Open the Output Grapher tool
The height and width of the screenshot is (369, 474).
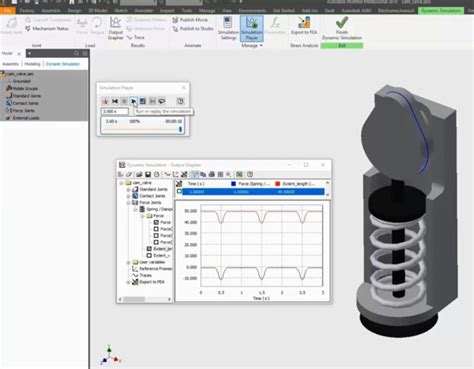point(115,28)
